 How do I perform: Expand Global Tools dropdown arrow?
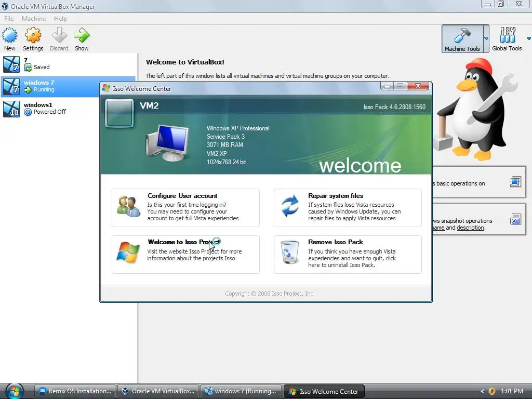point(528,38)
